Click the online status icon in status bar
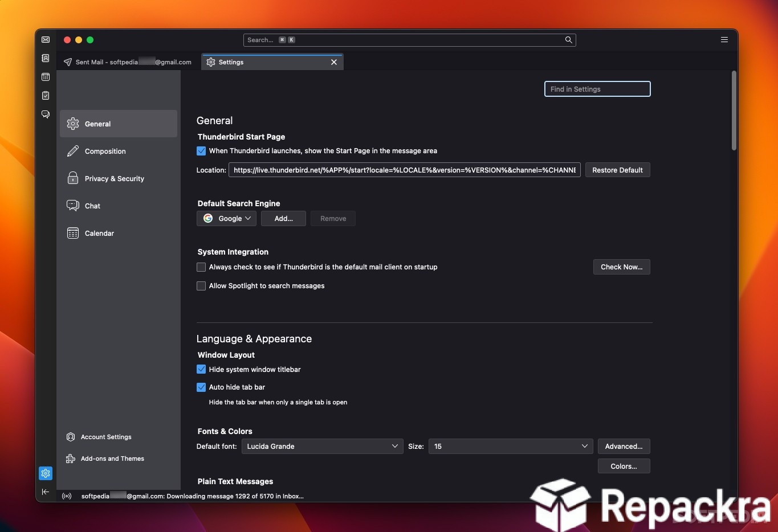 tap(67, 496)
